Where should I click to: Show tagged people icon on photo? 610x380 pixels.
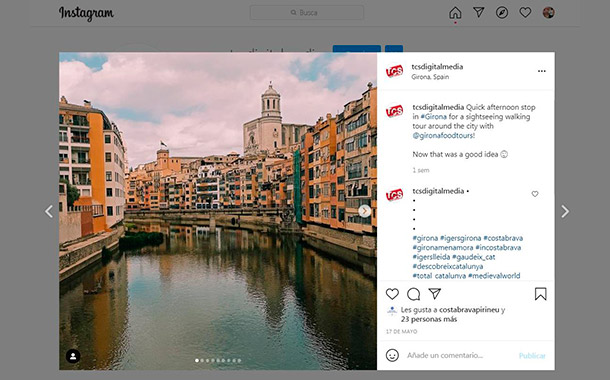click(x=73, y=356)
